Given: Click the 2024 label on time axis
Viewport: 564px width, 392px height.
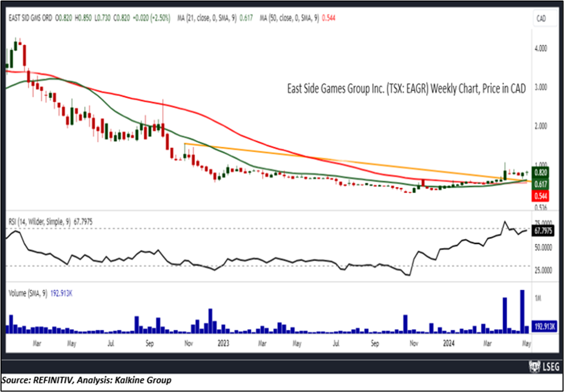Looking at the screenshot, I should click(x=449, y=344).
